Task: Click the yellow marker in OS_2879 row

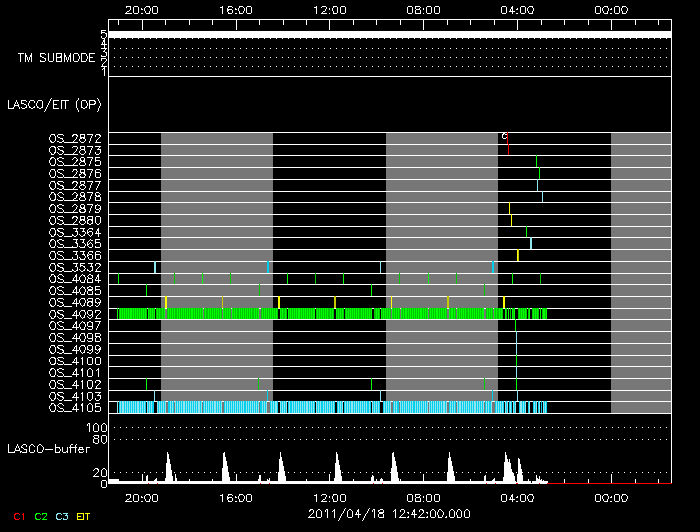Action: point(509,208)
